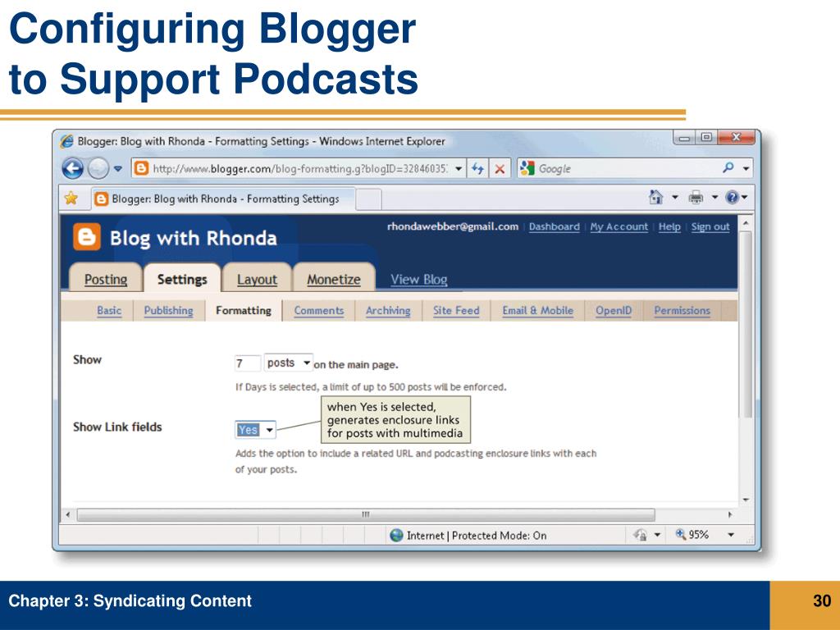Click the red Stop loading icon
Image resolution: width=840 pixels, height=630 pixels.
point(500,169)
